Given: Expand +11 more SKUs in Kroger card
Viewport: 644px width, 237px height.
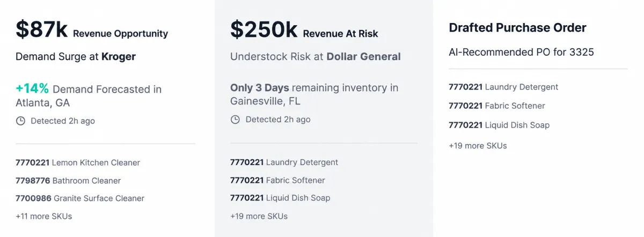Looking at the screenshot, I should point(44,217).
